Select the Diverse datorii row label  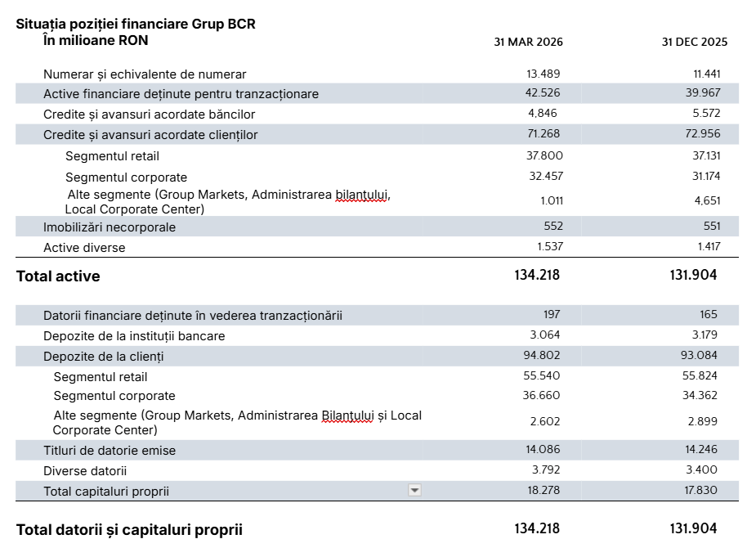click(85, 471)
